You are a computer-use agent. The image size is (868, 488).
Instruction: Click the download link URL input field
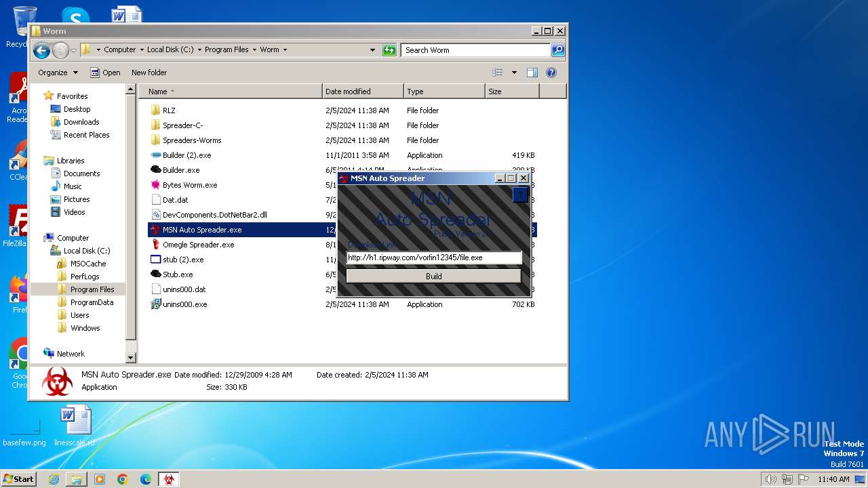pos(433,258)
